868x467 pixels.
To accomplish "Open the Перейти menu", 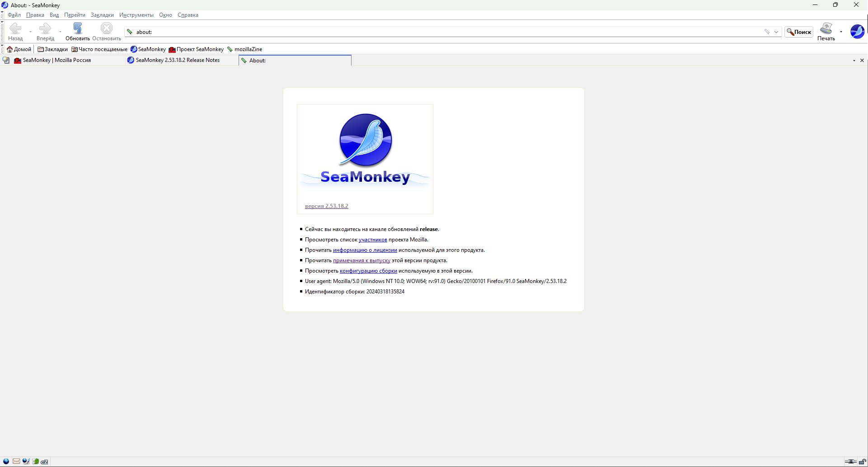I will coord(75,15).
